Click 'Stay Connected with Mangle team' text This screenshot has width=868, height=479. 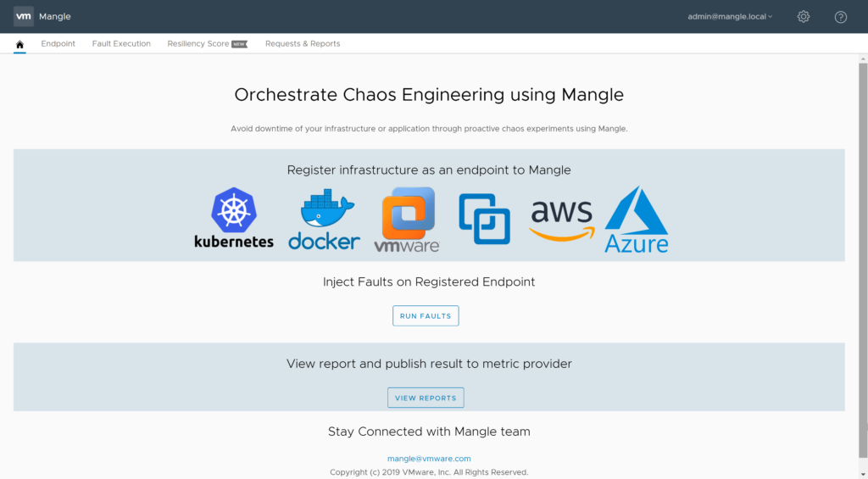pyautogui.click(x=429, y=432)
